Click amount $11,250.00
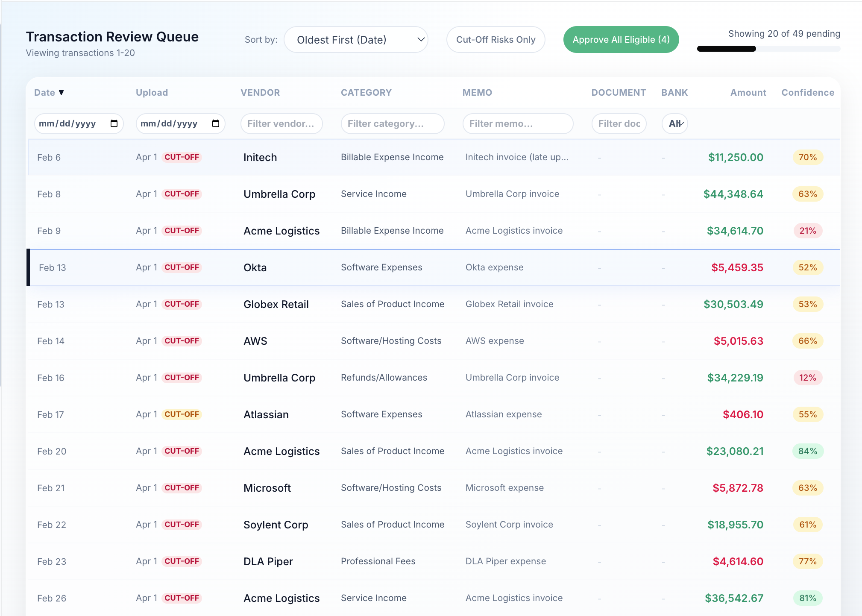The height and width of the screenshot is (616, 862). [x=736, y=157]
